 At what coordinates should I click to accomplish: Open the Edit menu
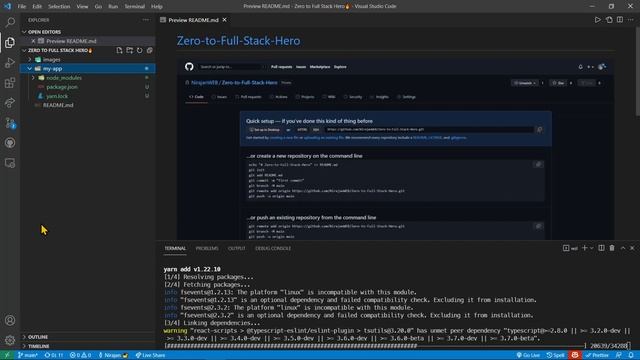pyautogui.click(x=37, y=6)
